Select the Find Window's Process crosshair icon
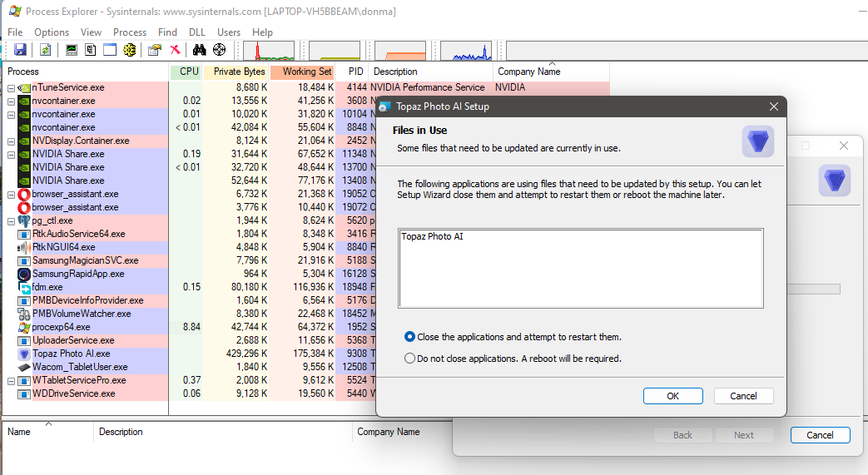 [x=219, y=50]
